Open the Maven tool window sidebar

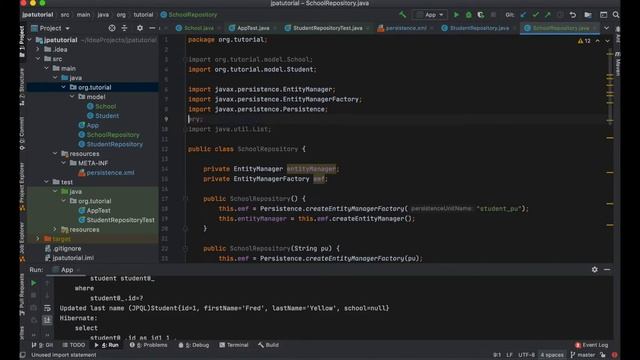click(618, 64)
